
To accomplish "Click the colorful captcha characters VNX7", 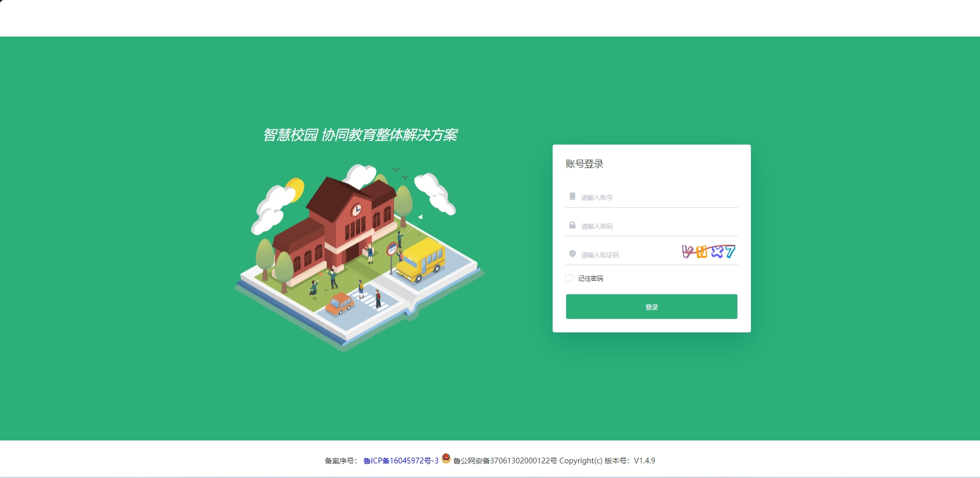I will pos(708,252).
